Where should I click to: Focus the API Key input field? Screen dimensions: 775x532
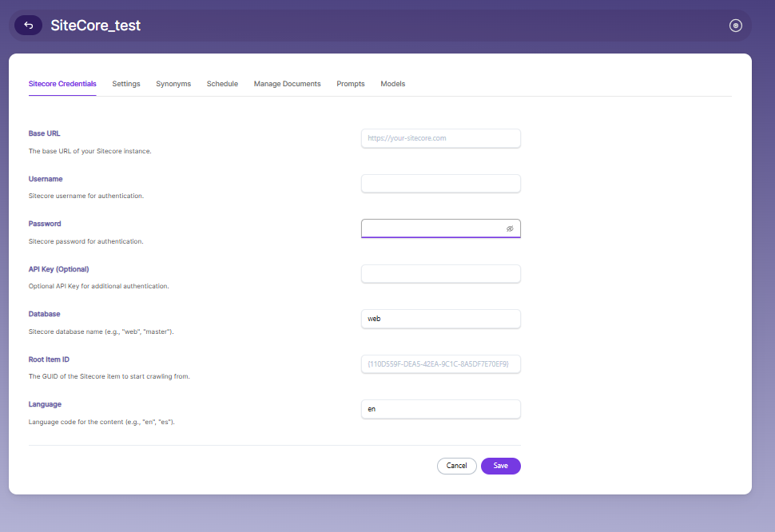[441, 274]
